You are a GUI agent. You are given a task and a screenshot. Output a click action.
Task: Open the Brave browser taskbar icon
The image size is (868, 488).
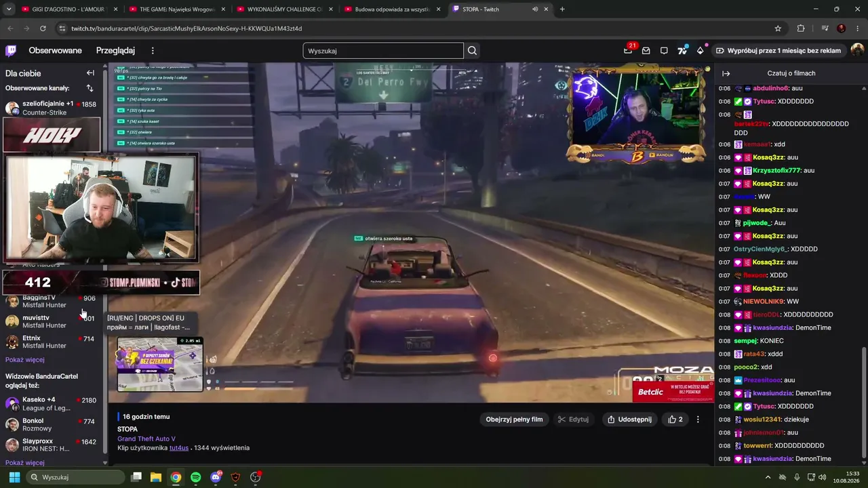pyautogui.click(x=236, y=477)
